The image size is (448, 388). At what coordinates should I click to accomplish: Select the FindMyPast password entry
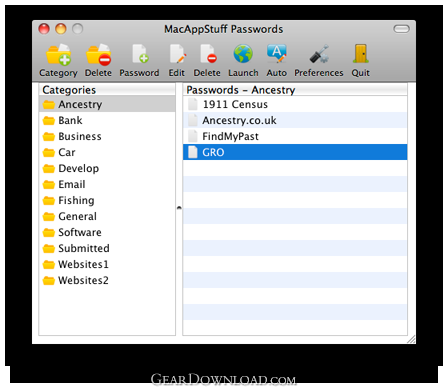(x=295, y=136)
